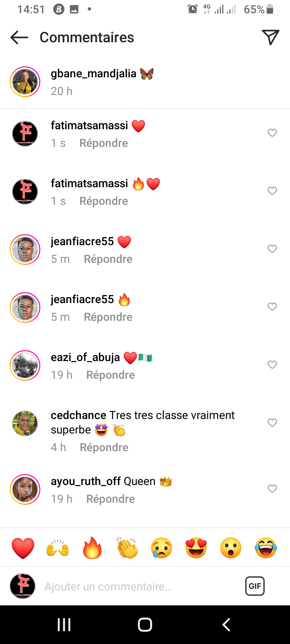
Task: Like ayou_ruth_off's Queen comment
Action: tap(272, 489)
